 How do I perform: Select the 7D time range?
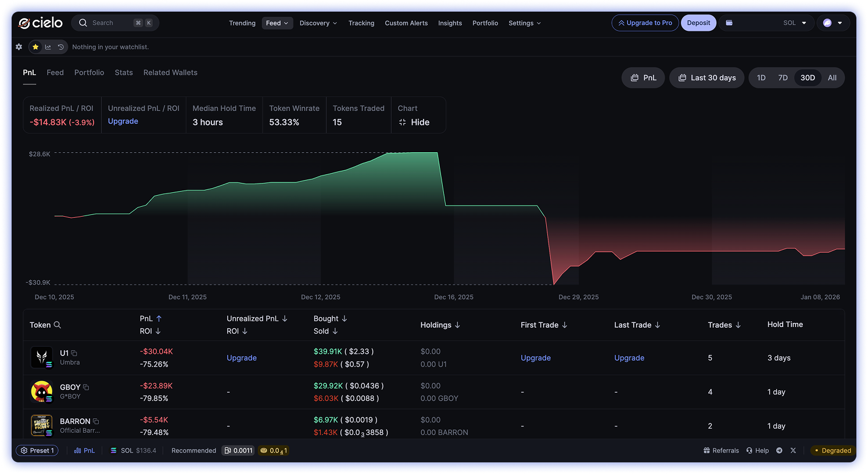click(783, 78)
